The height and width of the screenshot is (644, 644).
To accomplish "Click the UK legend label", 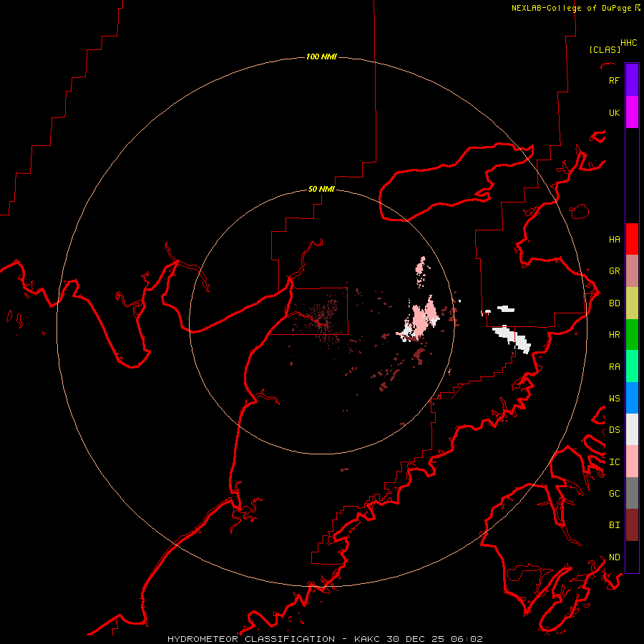I will tap(614, 112).
